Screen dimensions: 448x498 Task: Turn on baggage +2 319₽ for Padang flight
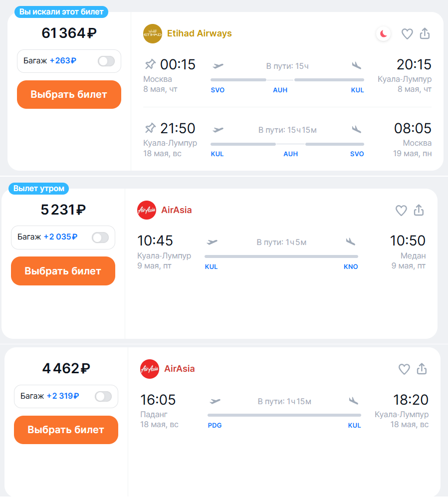(103, 396)
